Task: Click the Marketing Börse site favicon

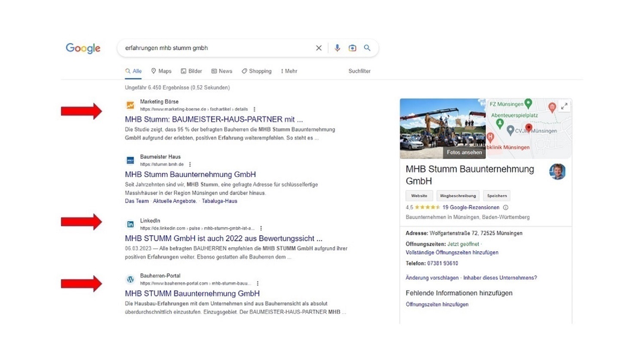Action: (130, 105)
